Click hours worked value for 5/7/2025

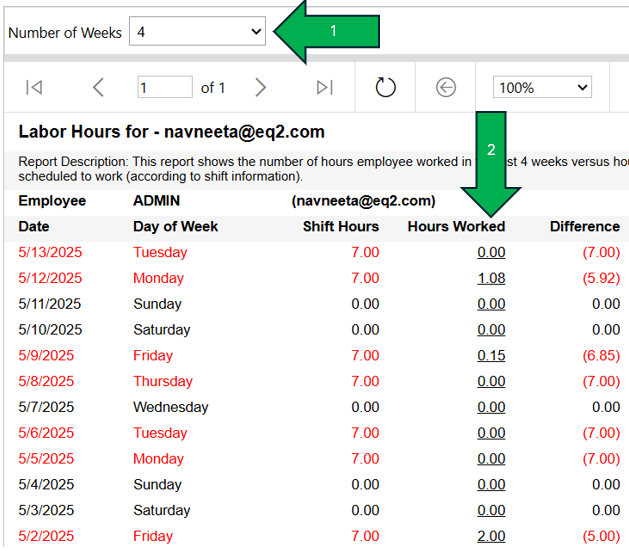[490, 407]
